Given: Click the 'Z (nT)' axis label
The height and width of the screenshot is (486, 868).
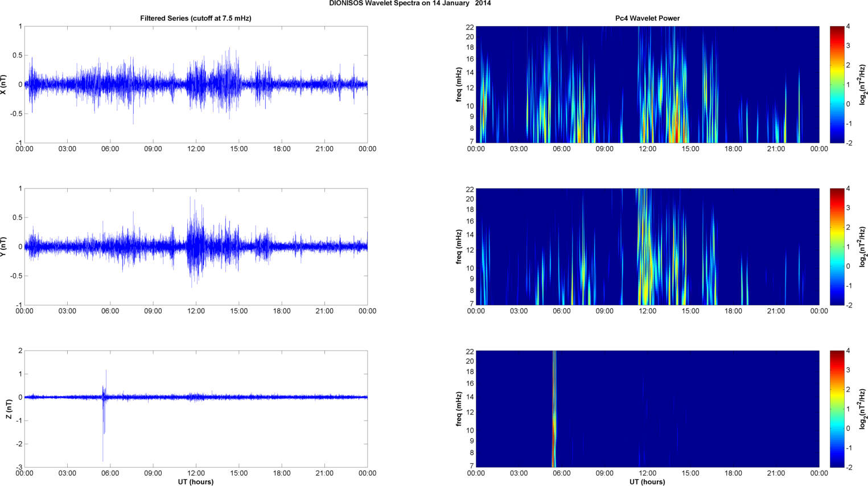Looking at the screenshot, I should [x=9, y=409].
